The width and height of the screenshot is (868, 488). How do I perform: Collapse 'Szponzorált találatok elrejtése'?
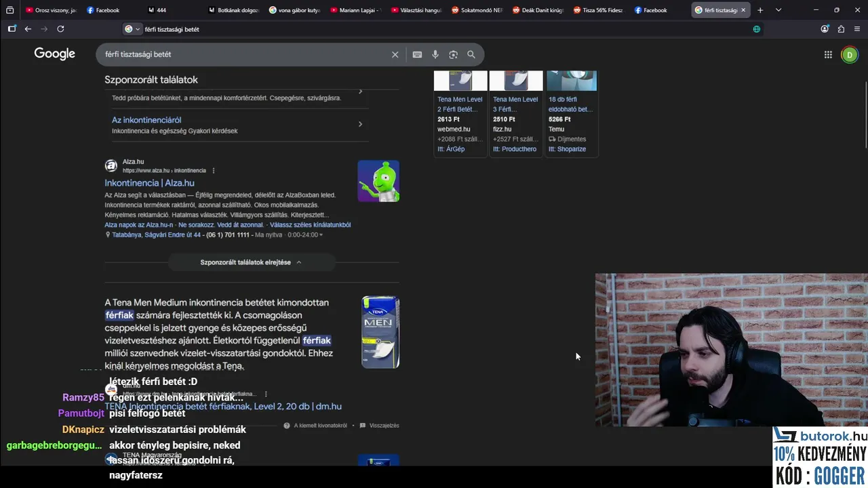(251, 262)
